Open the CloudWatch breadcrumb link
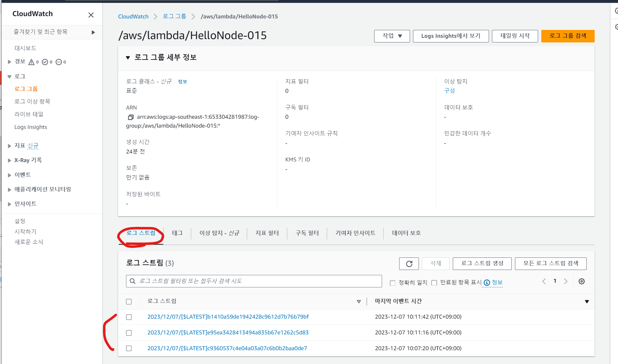618x364 pixels. [x=133, y=16]
